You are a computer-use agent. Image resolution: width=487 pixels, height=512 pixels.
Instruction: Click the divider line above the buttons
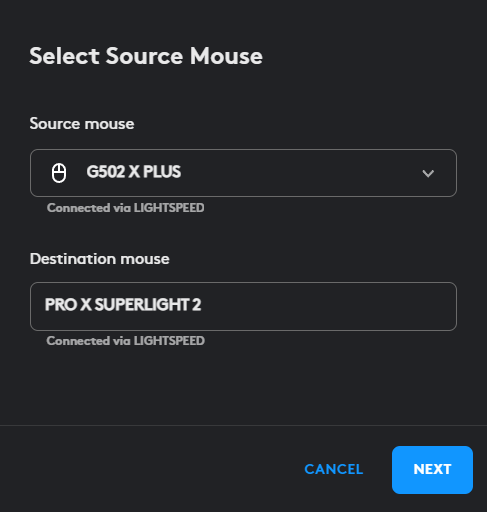point(243,425)
